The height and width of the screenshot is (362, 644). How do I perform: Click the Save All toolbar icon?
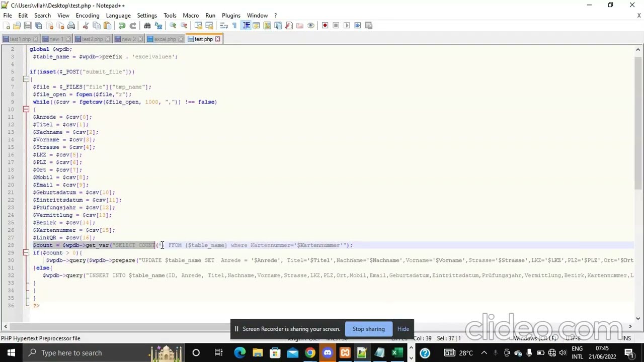tap(39, 26)
